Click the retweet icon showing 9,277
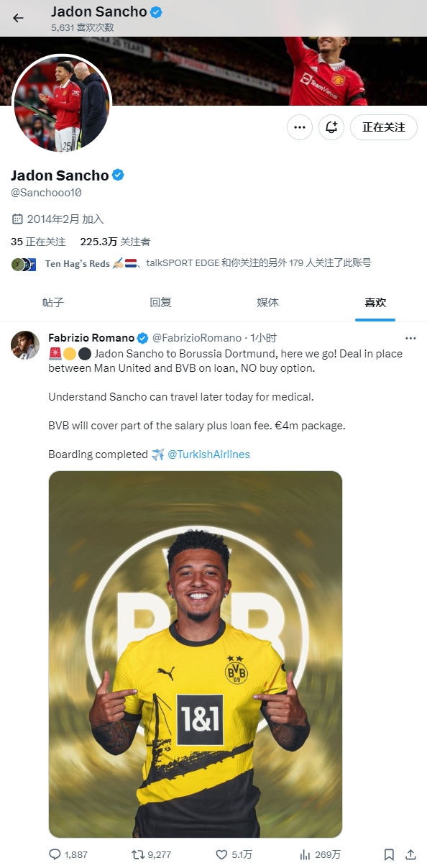Screen dimensions: 427x868 138,854
